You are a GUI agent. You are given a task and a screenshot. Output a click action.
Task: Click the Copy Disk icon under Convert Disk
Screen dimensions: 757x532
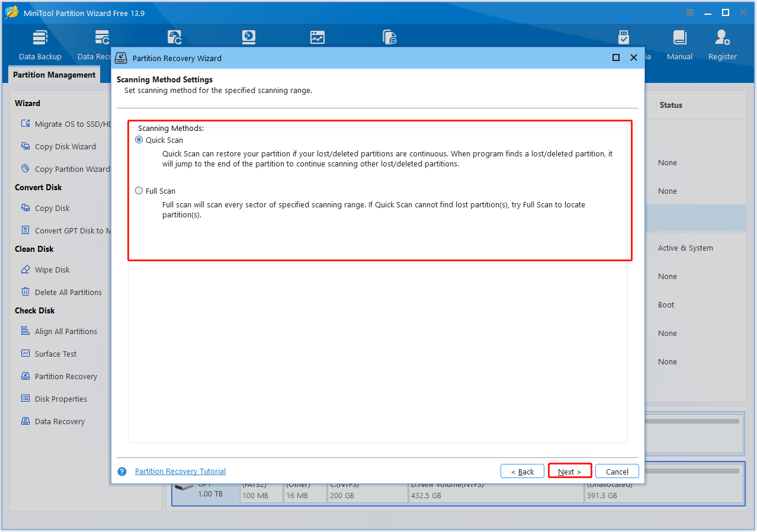(25, 208)
